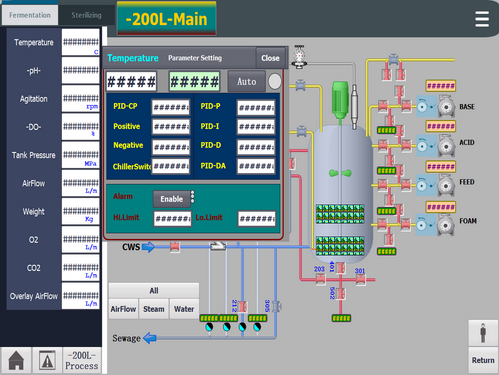This screenshot has width=499, height=375.
Task: Click the CWS inlet valve
Action: pos(175,247)
